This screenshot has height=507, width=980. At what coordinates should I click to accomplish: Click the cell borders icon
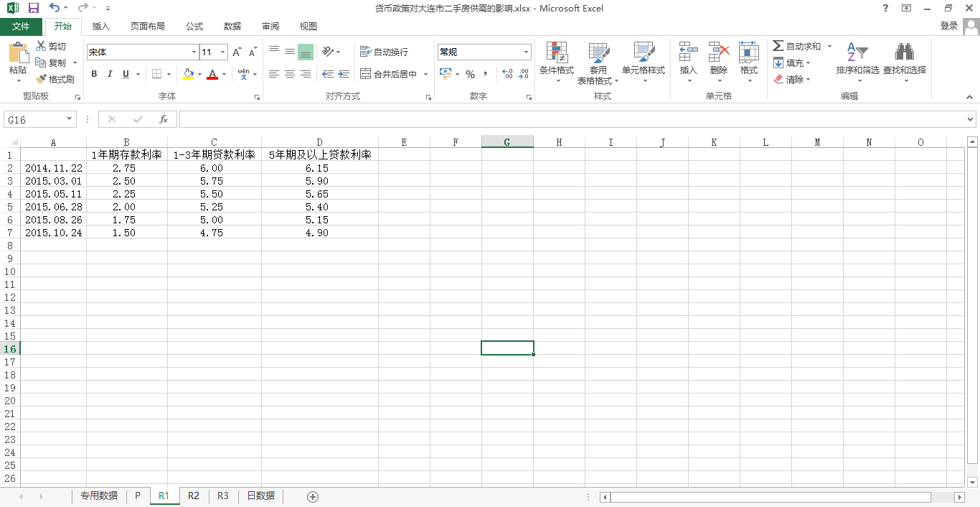(x=157, y=74)
